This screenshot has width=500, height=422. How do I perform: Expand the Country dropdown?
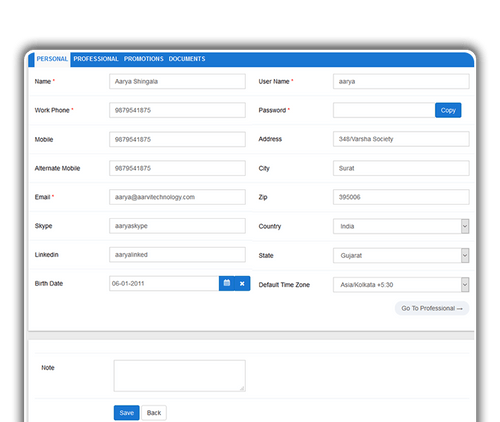401,226
